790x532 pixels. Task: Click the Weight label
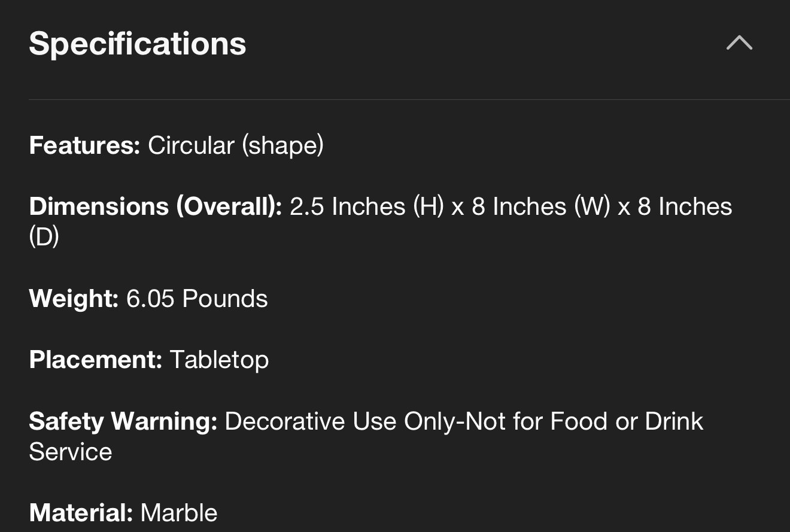point(73,298)
